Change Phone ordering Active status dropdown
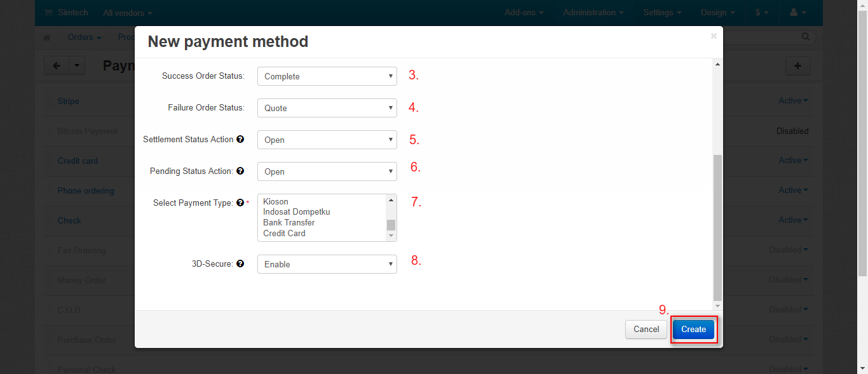 pyautogui.click(x=794, y=190)
